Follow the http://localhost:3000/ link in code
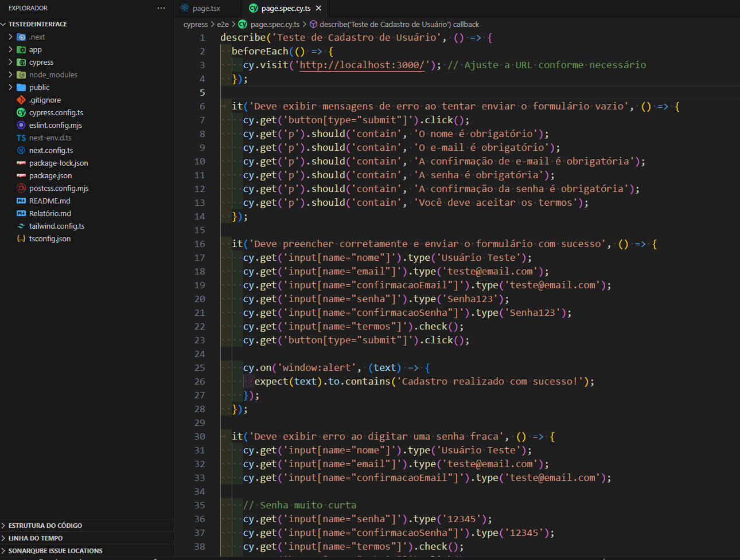 (x=362, y=65)
